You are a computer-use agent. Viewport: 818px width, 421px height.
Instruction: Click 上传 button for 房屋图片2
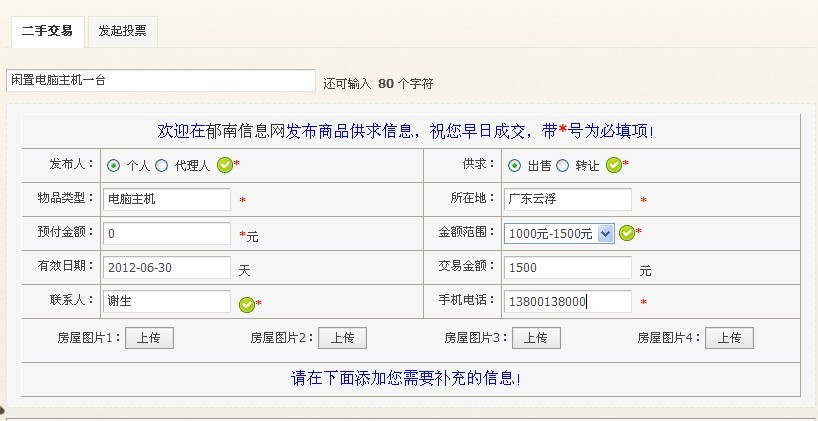coord(343,338)
